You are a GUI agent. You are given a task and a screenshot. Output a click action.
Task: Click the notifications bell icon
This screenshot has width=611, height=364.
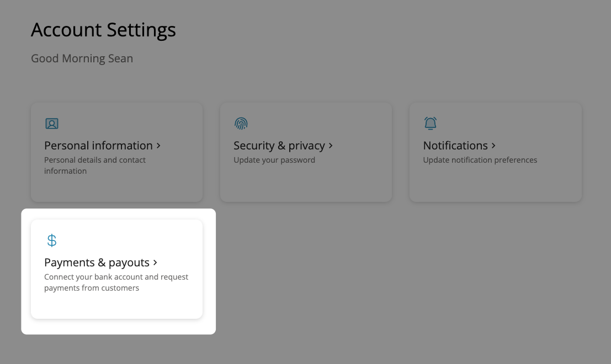click(x=431, y=123)
